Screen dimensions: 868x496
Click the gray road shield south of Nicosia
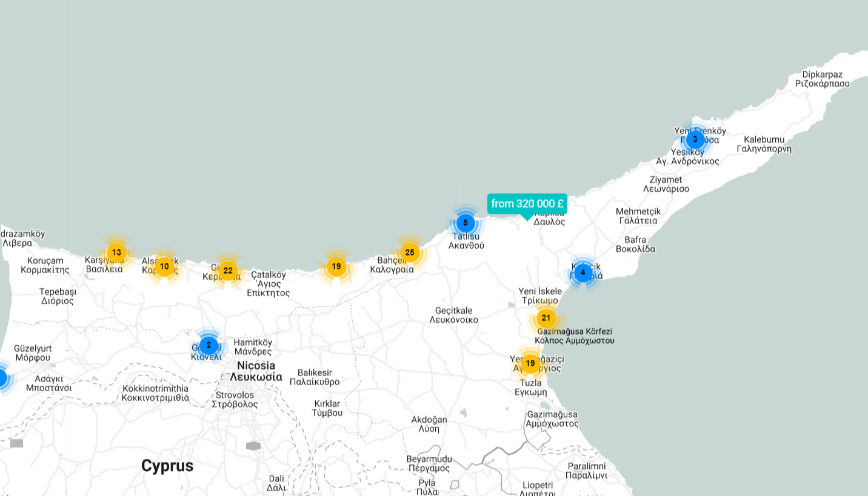coord(253,446)
